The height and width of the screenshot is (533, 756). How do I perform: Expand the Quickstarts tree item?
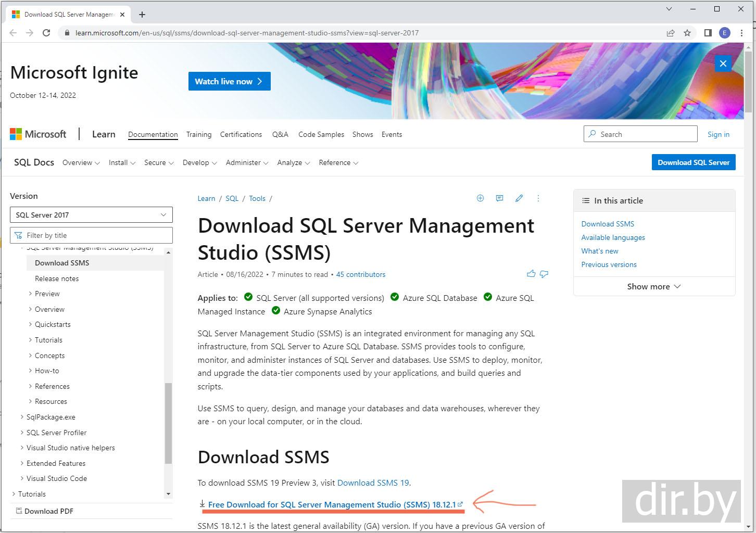tap(52, 324)
